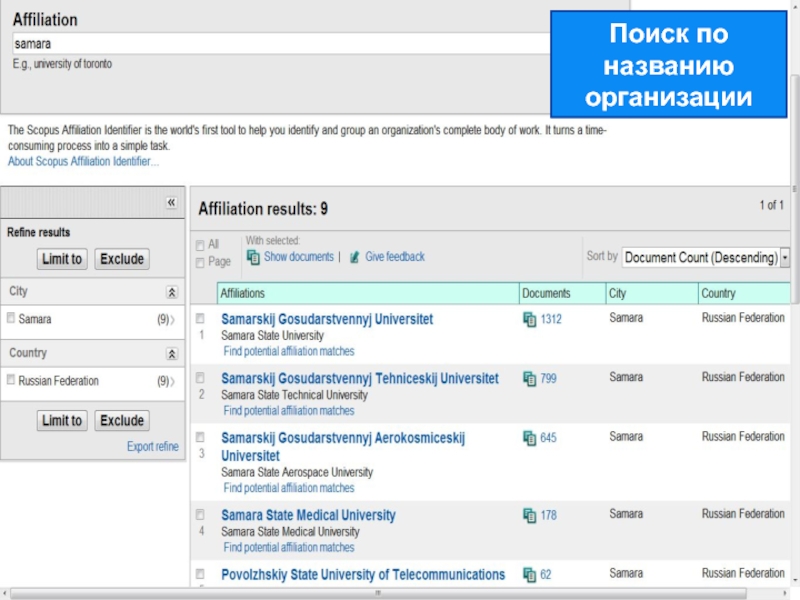The width and height of the screenshot is (800, 600).
Task: Collapse the Country filter section
Action: [172, 354]
